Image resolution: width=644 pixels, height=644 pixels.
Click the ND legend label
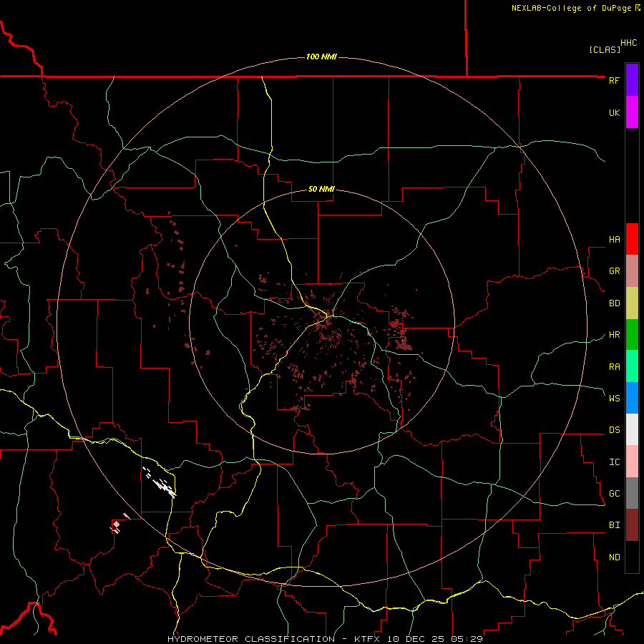coord(614,557)
